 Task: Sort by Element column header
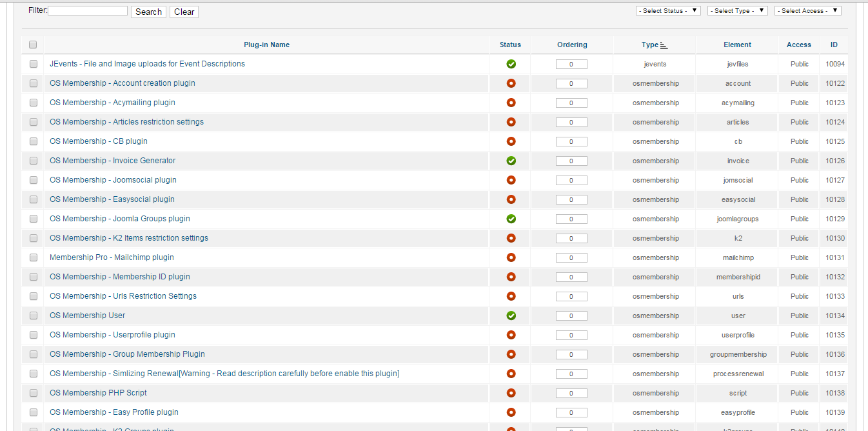click(x=737, y=45)
